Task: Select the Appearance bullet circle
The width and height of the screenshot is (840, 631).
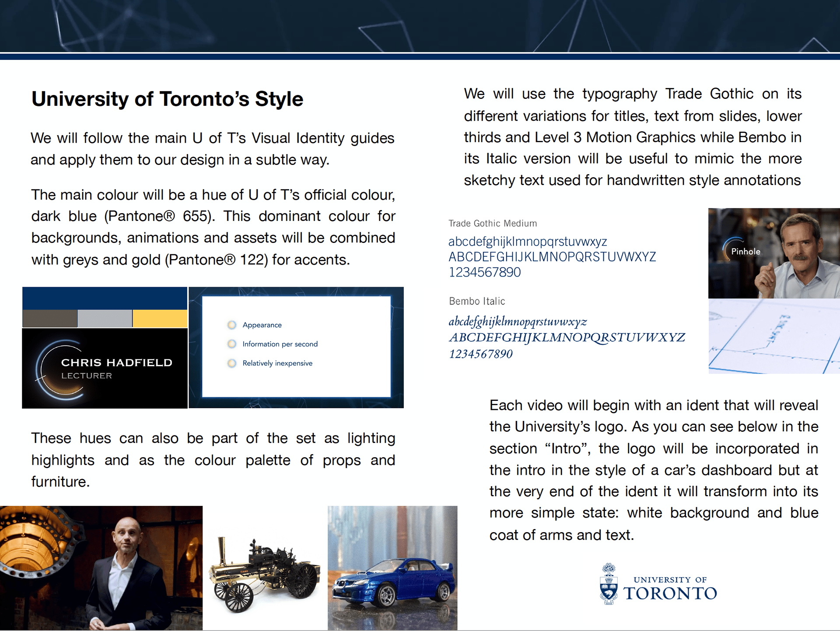Action: point(232,325)
